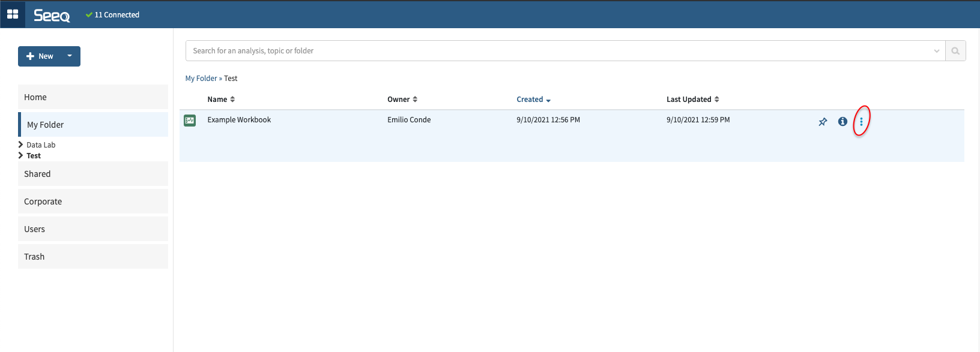
Task: Pin the Example Workbook item
Action: pos(823,122)
